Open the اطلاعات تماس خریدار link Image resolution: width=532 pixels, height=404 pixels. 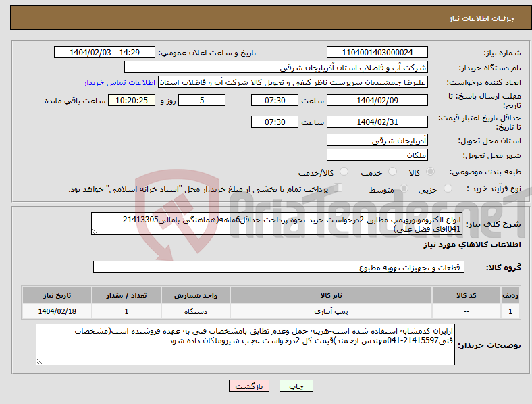pyautogui.click(x=119, y=82)
